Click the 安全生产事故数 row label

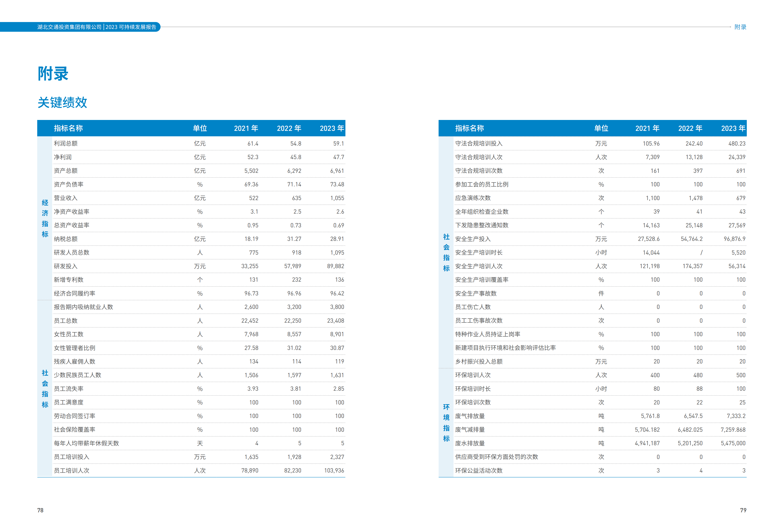[x=476, y=294]
